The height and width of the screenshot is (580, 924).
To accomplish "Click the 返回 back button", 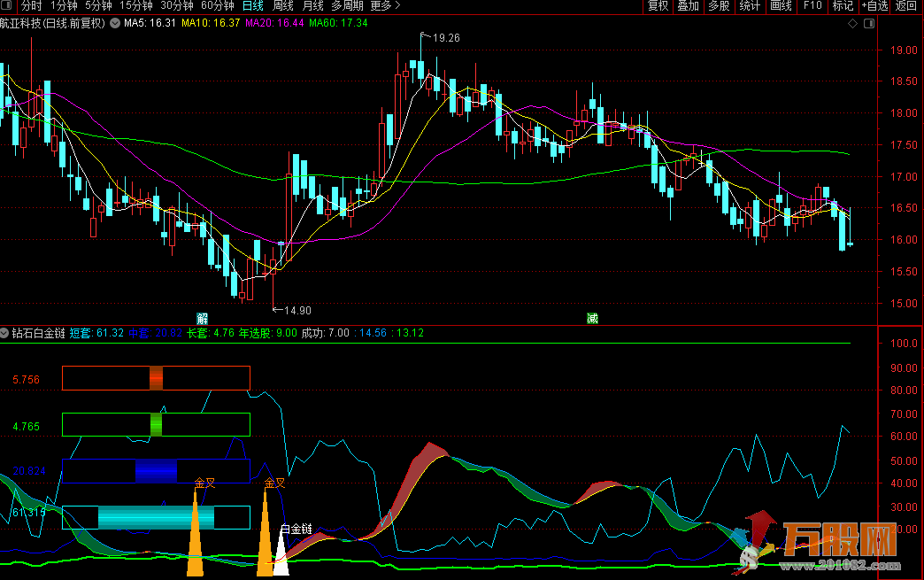I will tap(905, 6).
